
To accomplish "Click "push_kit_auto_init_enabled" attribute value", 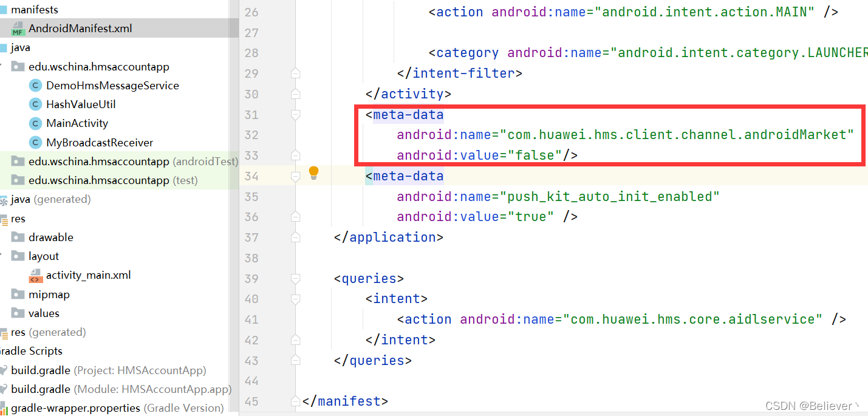I will coord(610,197).
